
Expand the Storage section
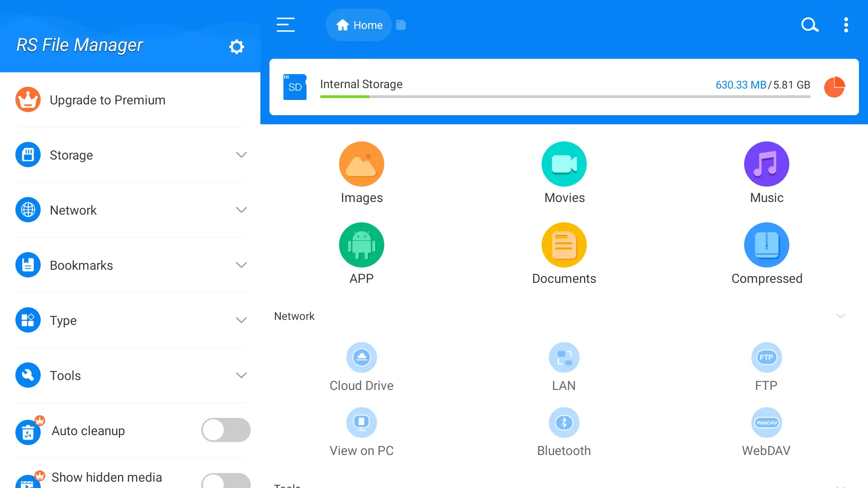coord(242,155)
